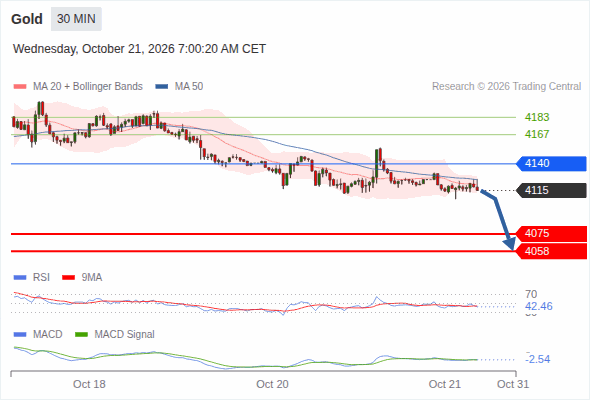Click the Oct 21 date axis label
The image size is (590, 400).
(x=444, y=384)
